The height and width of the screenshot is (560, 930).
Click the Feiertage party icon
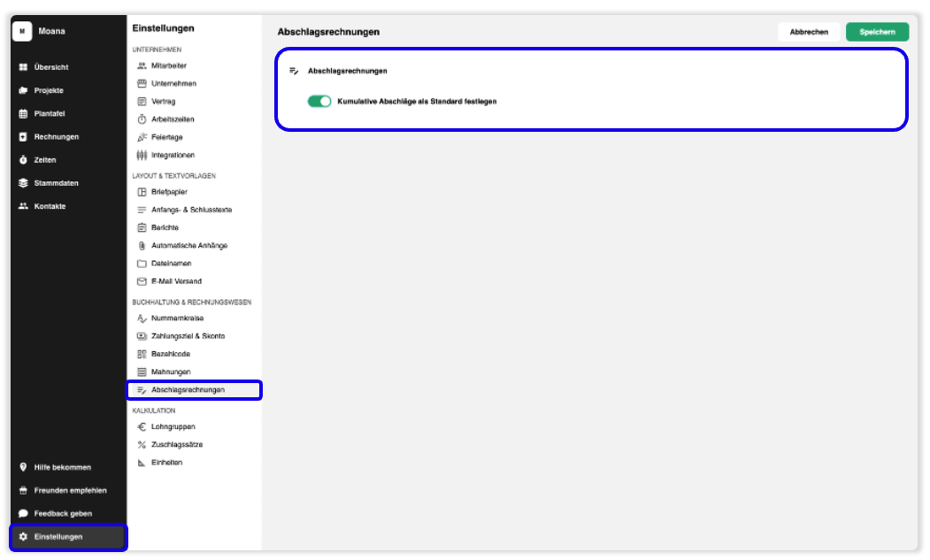[x=142, y=137]
